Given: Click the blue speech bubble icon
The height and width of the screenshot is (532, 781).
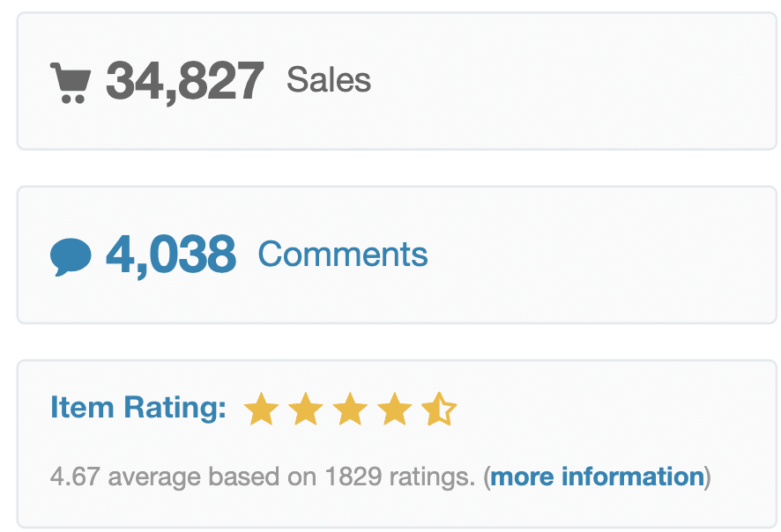Looking at the screenshot, I should click(71, 256).
